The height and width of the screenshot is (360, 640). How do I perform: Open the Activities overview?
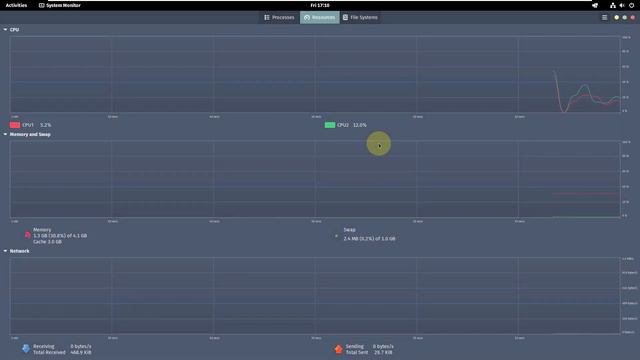16,5
